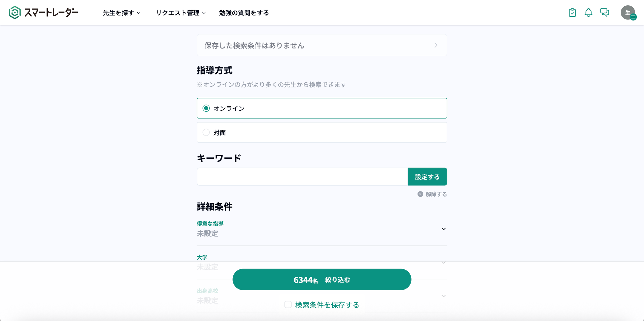Open the clipboard checklist icon
This screenshot has height=321, width=644.
[x=572, y=13]
